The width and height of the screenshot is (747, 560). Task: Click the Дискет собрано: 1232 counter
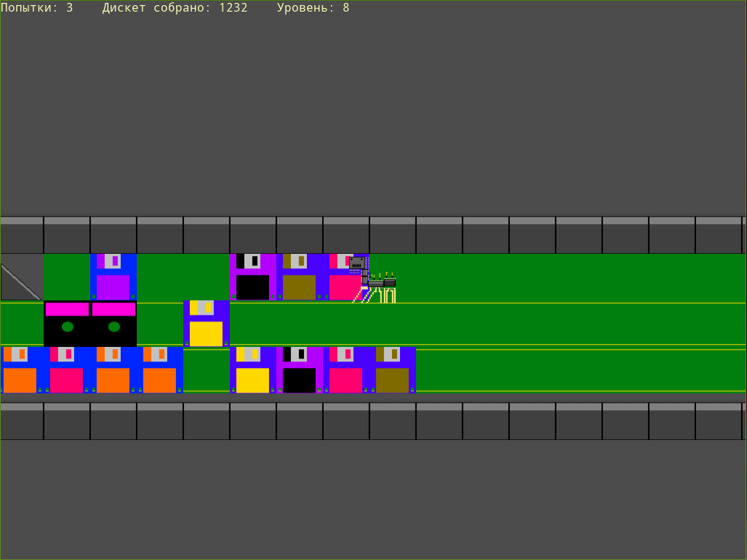point(175,9)
